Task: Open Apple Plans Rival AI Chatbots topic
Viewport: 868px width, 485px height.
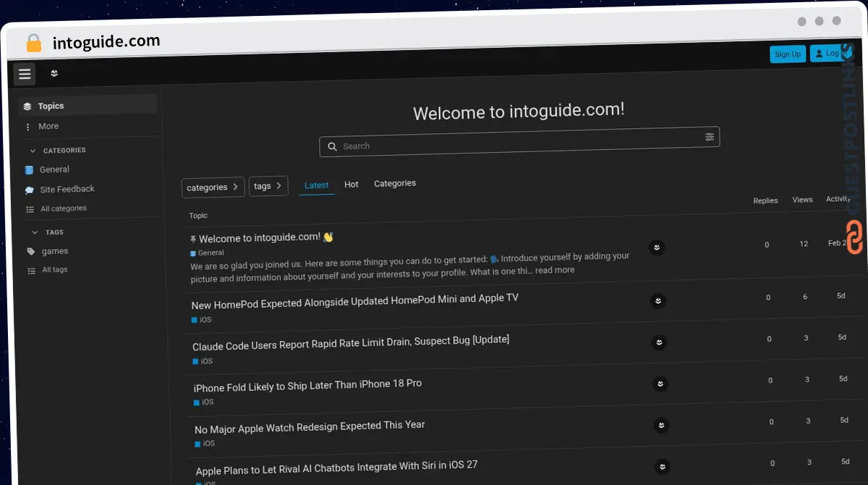Action: click(336, 468)
